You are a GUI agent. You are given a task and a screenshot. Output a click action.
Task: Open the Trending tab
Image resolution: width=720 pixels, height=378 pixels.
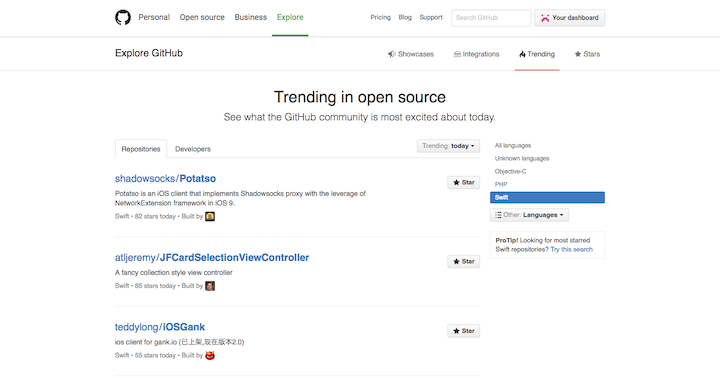pos(537,54)
